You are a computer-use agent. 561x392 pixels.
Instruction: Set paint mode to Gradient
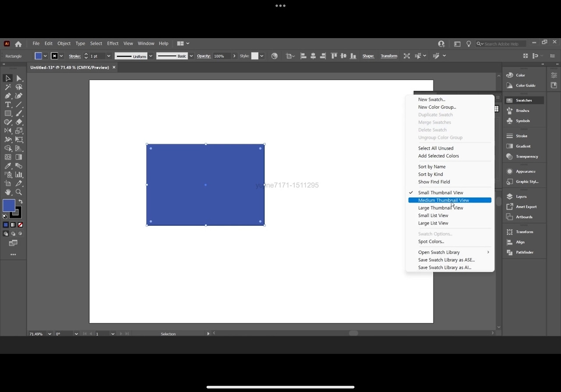click(13, 225)
